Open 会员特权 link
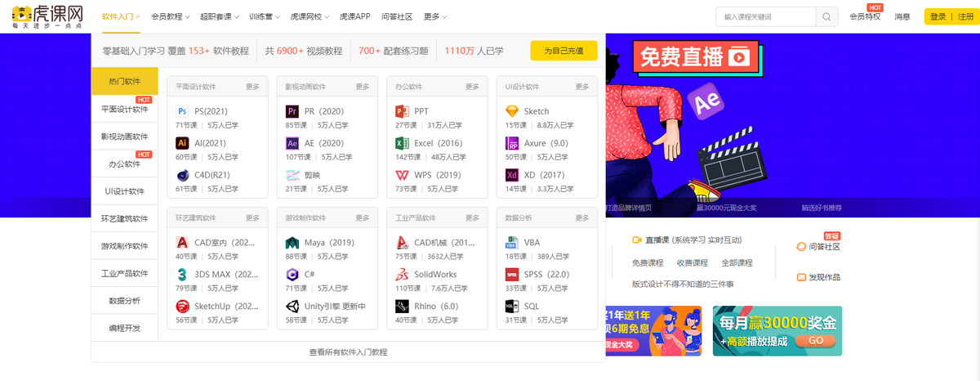980x381 pixels. 865,16
